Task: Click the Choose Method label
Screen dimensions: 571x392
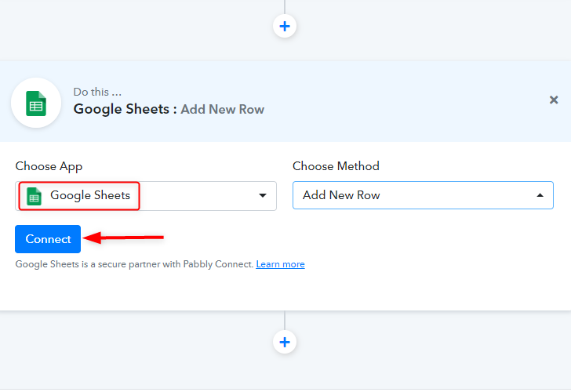Action: pyautogui.click(x=336, y=166)
